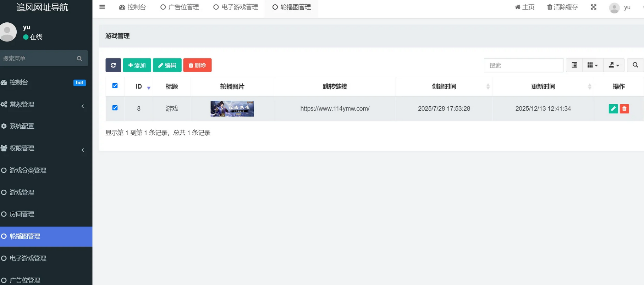
Task: Click the table 搜索 search input
Action: coord(523,65)
